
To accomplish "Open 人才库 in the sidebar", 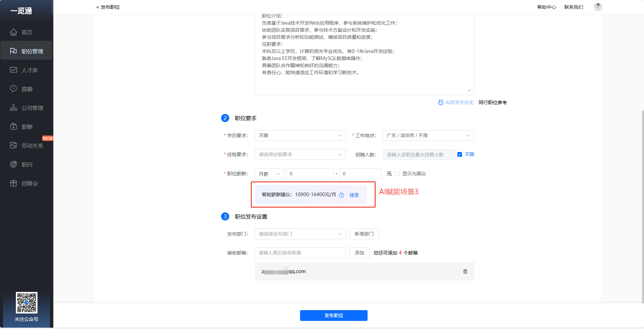I will click(x=27, y=70).
